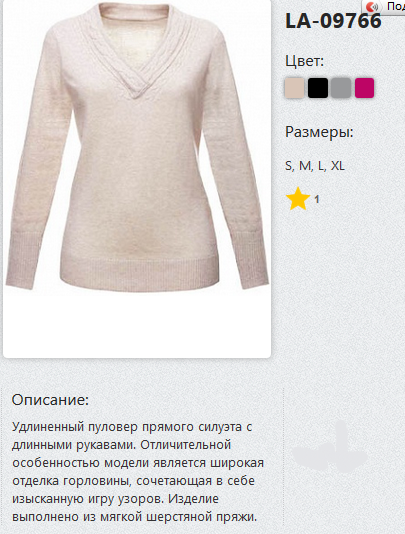The height and width of the screenshot is (534, 405).
Task: Click the description paragraph starting 'Удлиненный пуловер'
Action: 138,472
